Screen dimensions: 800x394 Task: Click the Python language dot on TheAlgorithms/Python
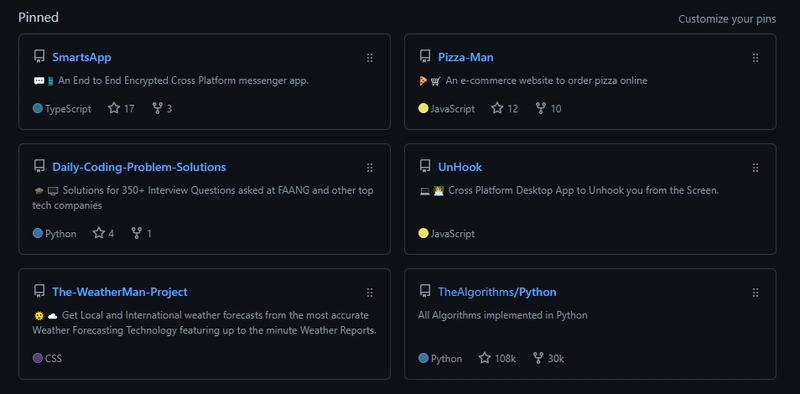pos(423,358)
